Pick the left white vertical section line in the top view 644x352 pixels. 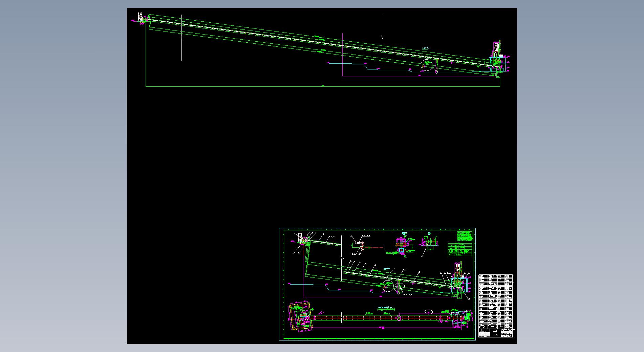click(181, 38)
